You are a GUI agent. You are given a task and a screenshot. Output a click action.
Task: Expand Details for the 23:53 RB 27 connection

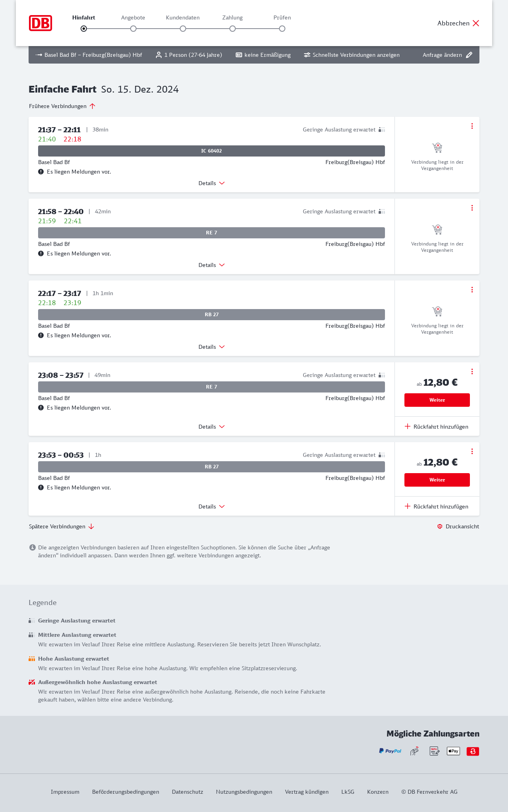tap(212, 507)
